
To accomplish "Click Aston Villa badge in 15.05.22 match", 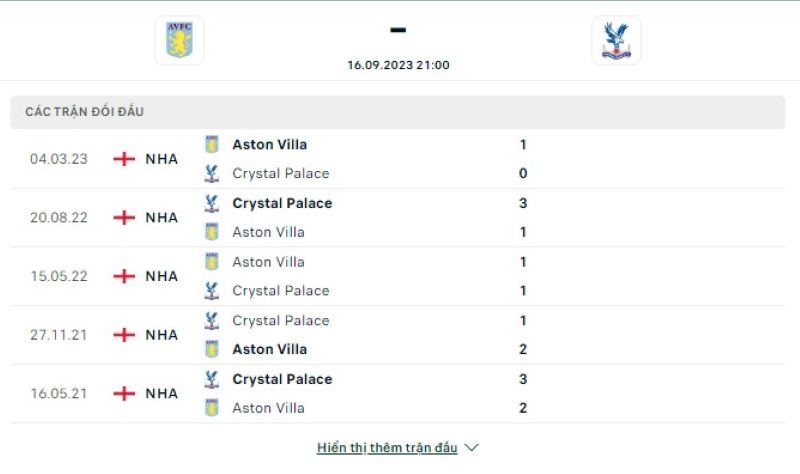I will (x=211, y=262).
